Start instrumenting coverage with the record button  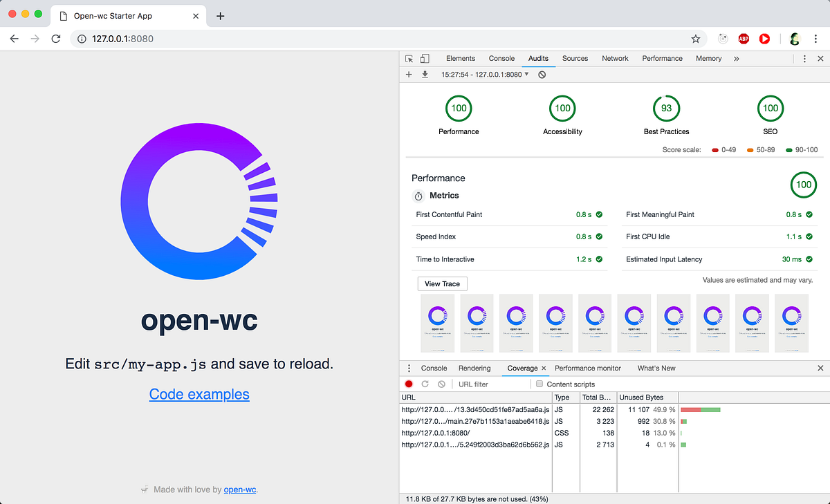pyautogui.click(x=409, y=384)
